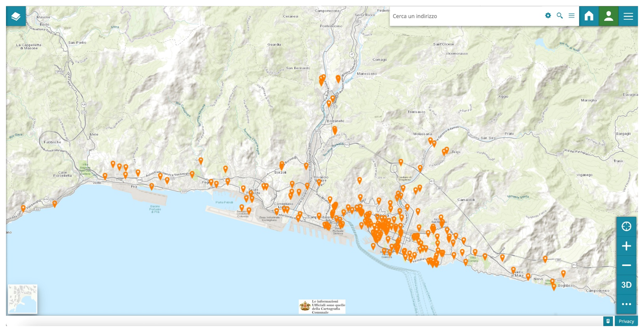The height and width of the screenshot is (331, 644).
Task: Open the green user account button
Action: coord(608,16)
